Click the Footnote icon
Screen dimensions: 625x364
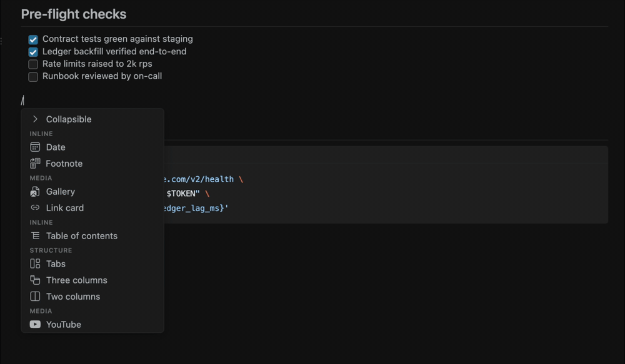tap(35, 164)
